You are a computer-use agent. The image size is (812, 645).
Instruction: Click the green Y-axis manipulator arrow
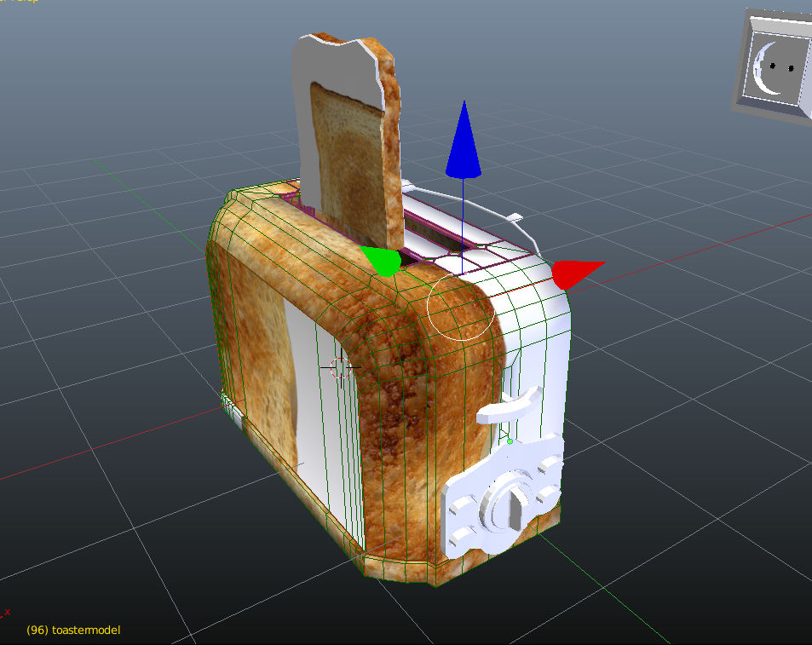pyautogui.click(x=381, y=261)
